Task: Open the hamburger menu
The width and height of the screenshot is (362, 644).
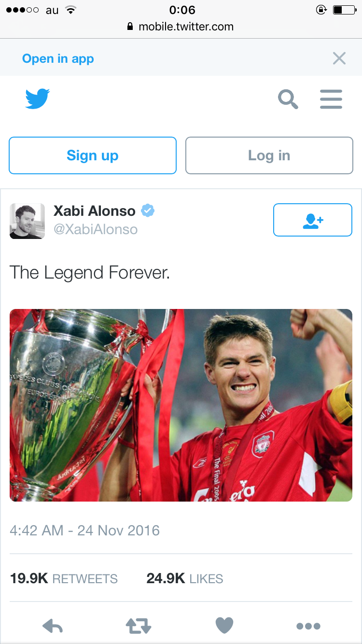Action: pos(331,99)
